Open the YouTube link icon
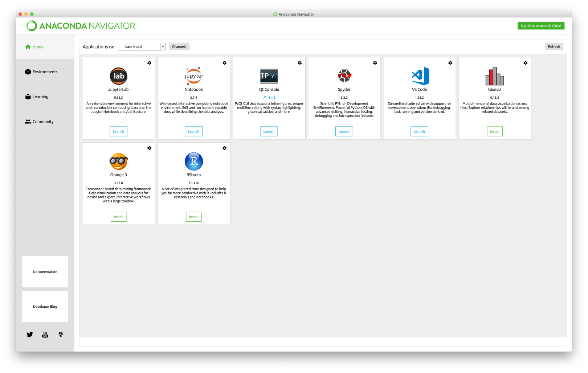This screenshot has width=588, height=373. pyautogui.click(x=45, y=335)
